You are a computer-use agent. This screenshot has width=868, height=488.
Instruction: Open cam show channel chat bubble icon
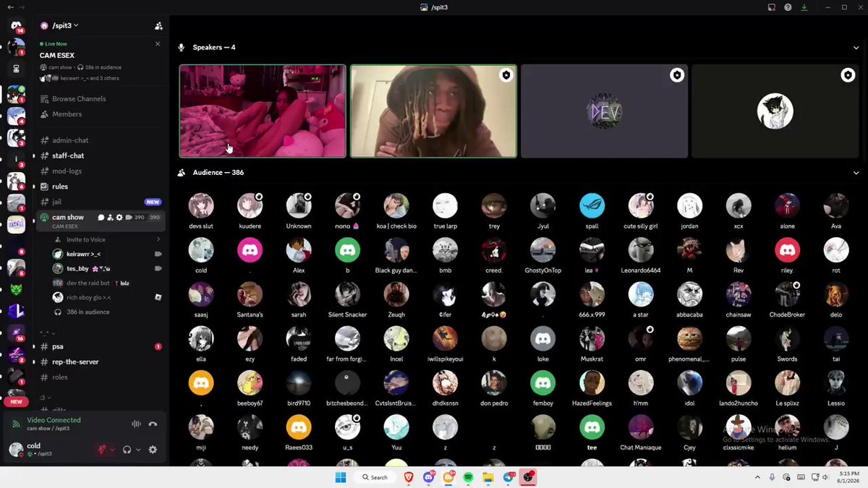tap(101, 218)
